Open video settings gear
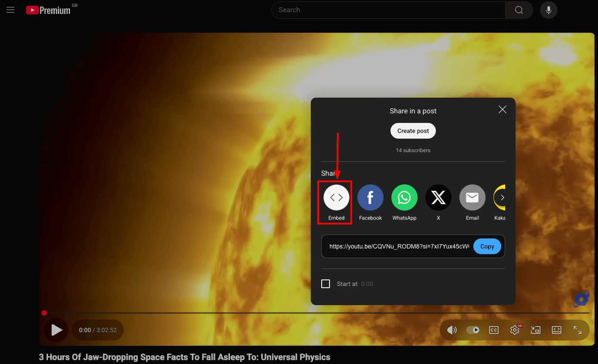 click(515, 330)
